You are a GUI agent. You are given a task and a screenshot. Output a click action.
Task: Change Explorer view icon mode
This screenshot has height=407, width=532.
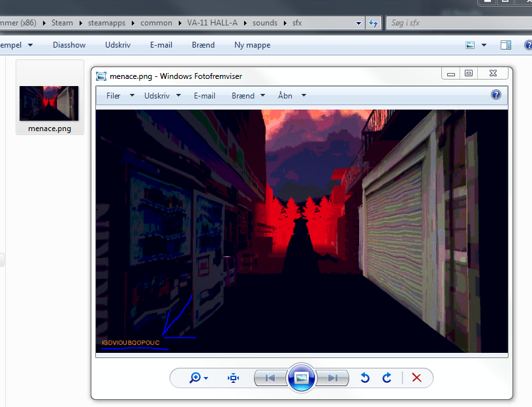point(470,45)
